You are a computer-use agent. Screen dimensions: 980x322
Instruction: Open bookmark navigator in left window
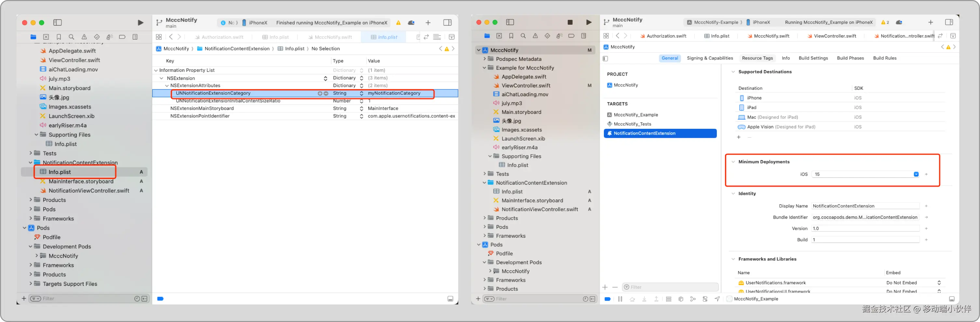[59, 37]
